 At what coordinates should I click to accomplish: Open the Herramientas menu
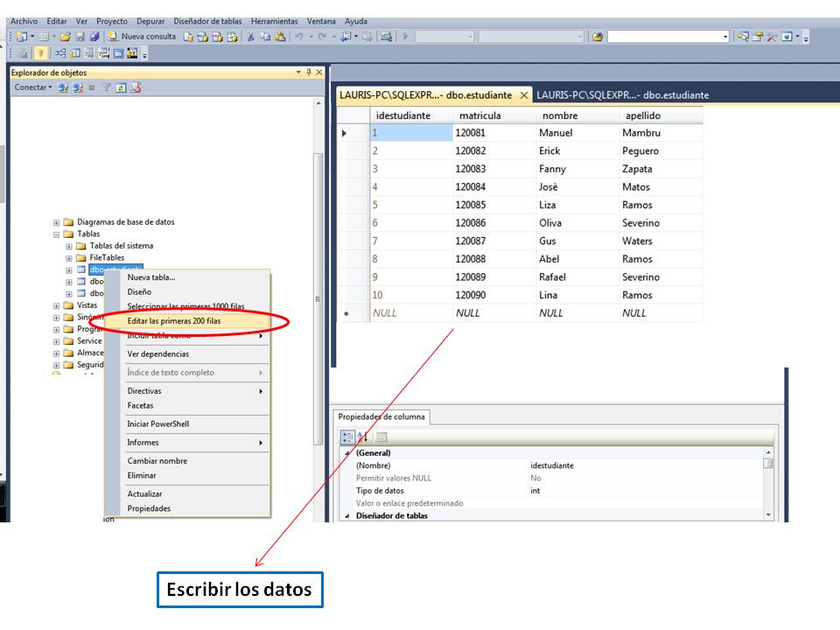click(x=276, y=21)
